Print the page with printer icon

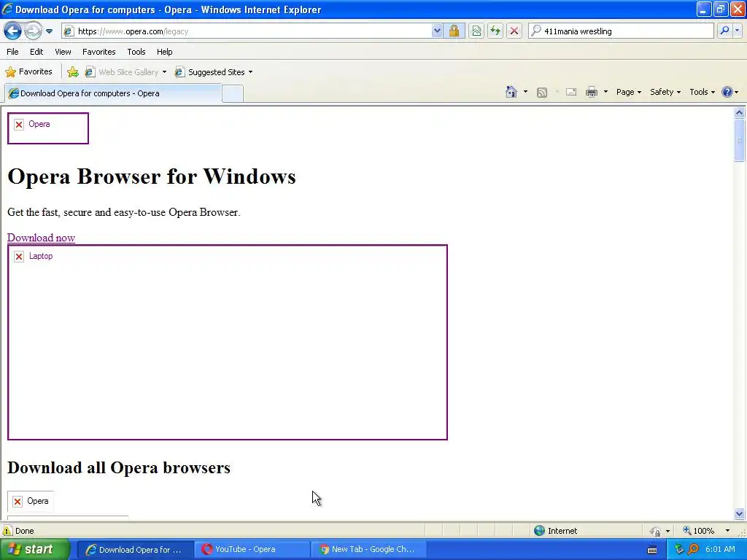click(x=592, y=92)
